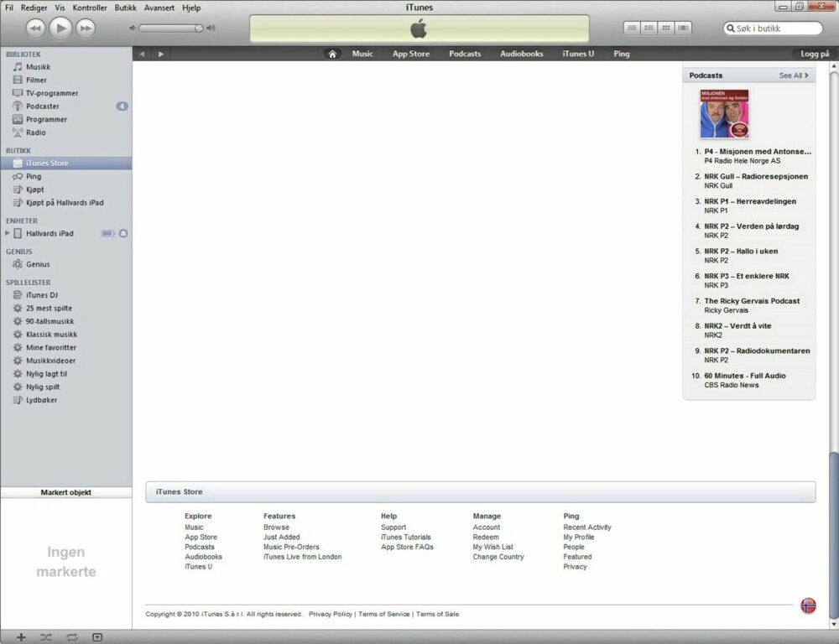Screen dimensions: 839x644
Task: Adjust the volume slider
Action: (170, 29)
